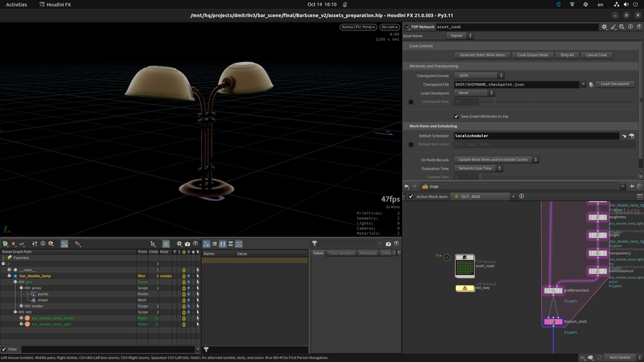Image resolution: width=644 pixels, height=362 pixels.
Task: Open the Checkpoint Format JSON dropdown
Action: click(x=479, y=76)
